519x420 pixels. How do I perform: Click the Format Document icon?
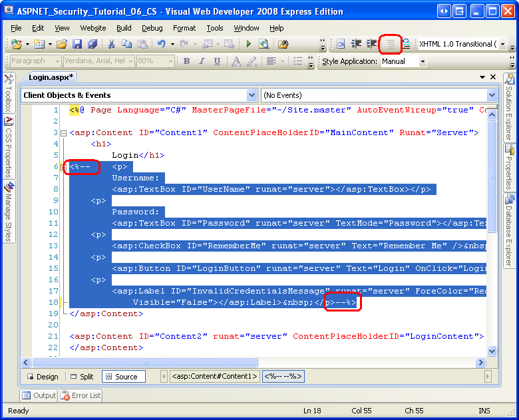(341, 44)
